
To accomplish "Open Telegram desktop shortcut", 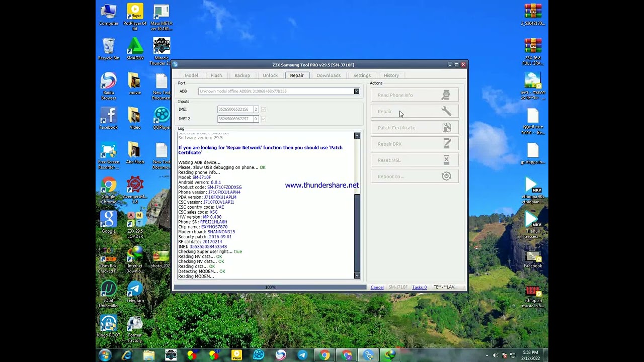I will [135, 292].
